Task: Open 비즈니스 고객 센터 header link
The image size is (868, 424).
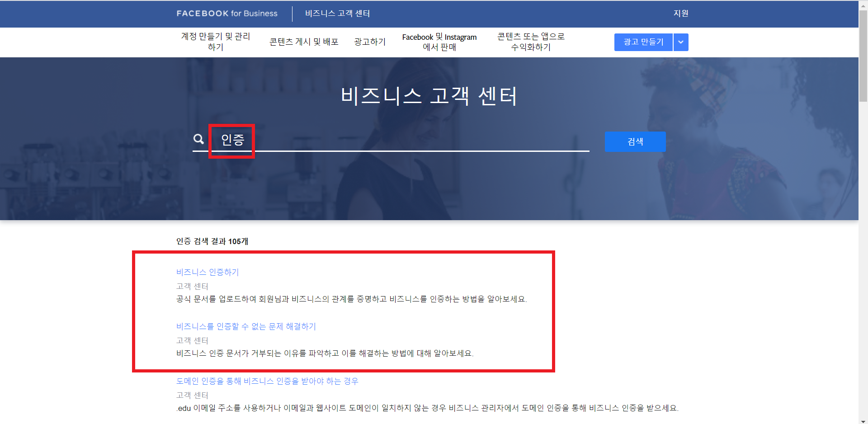Action: pyautogui.click(x=338, y=14)
